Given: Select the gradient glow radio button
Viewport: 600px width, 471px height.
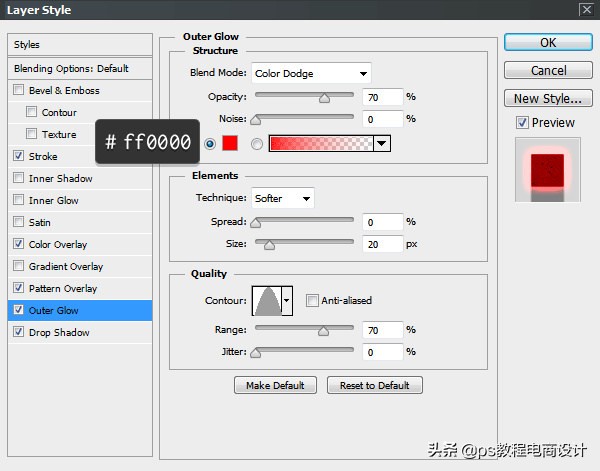Looking at the screenshot, I should point(257,144).
